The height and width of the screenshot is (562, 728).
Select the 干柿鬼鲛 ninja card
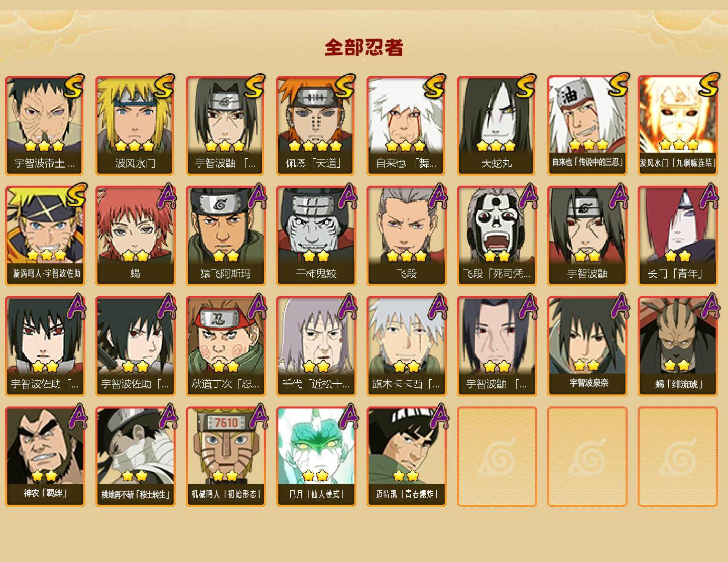316,236
